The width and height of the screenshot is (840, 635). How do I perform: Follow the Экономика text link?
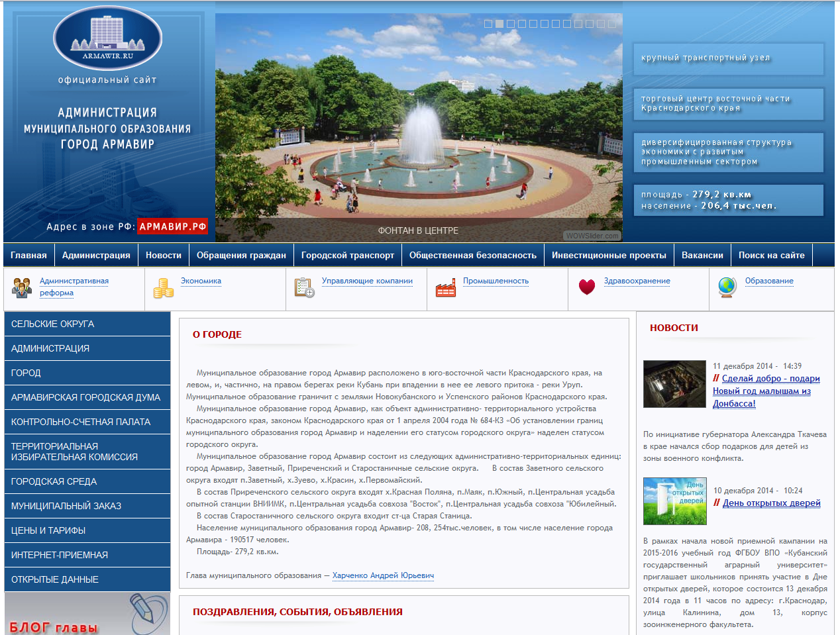(x=201, y=281)
